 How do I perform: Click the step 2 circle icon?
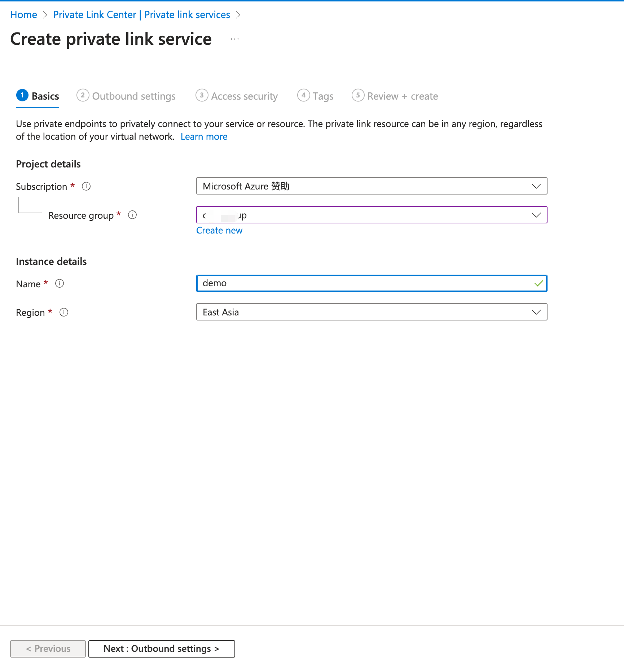coord(83,96)
